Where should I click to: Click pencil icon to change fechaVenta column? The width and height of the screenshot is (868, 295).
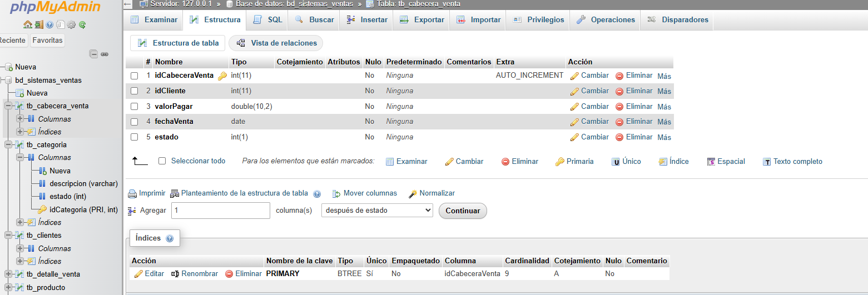point(574,122)
